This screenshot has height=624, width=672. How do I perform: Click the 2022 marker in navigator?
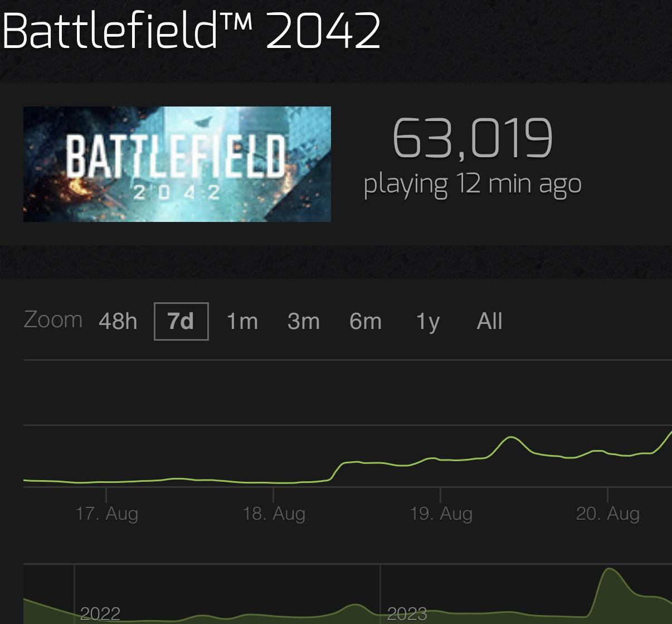coord(100,613)
